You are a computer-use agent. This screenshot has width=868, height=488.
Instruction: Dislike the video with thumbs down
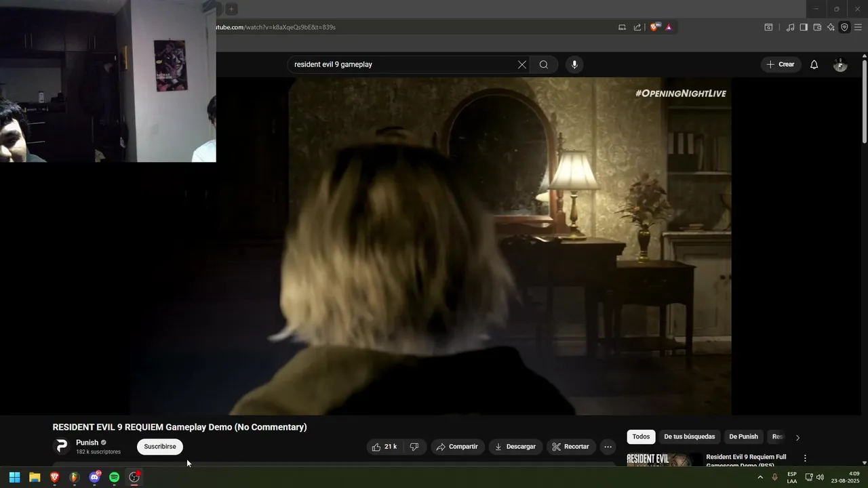click(414, 447)
